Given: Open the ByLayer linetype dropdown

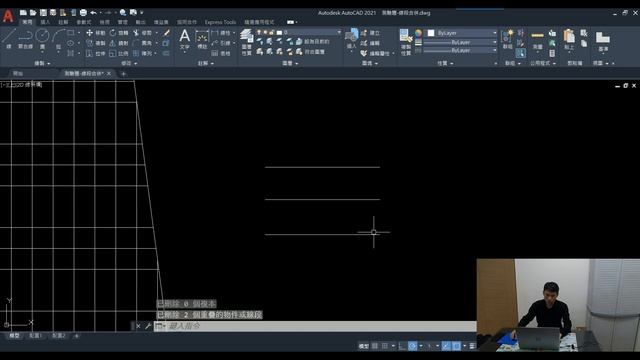Looking at the screenshot, I should point(460,50).
